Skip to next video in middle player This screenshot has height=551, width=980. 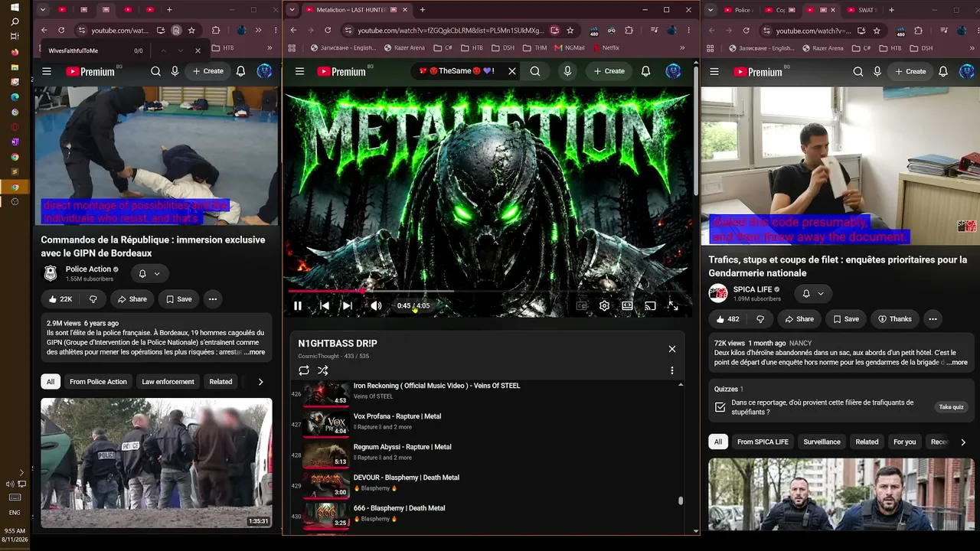pyautogui.click(x=347, y=305)
